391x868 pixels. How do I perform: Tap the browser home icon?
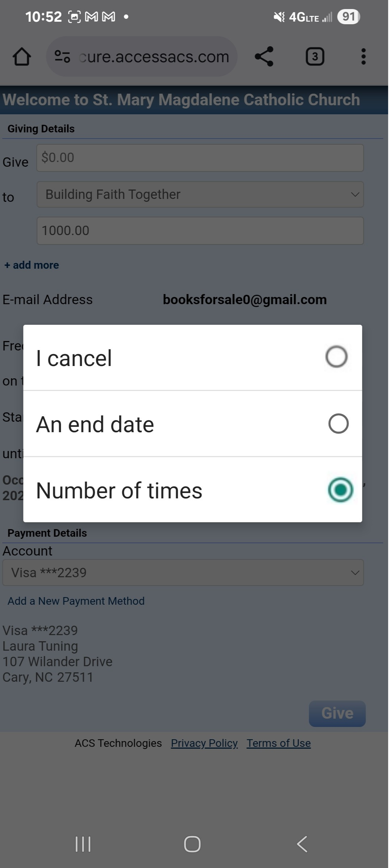point(22,57)
